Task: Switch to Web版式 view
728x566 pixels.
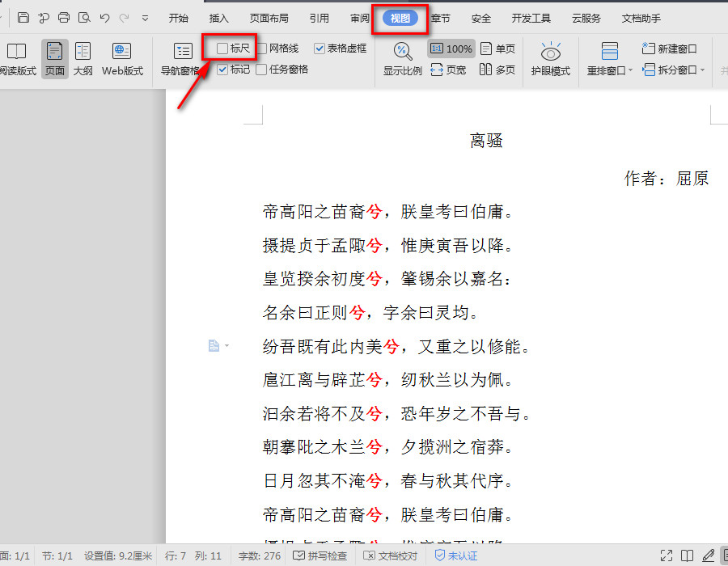Action: (122, 59)
